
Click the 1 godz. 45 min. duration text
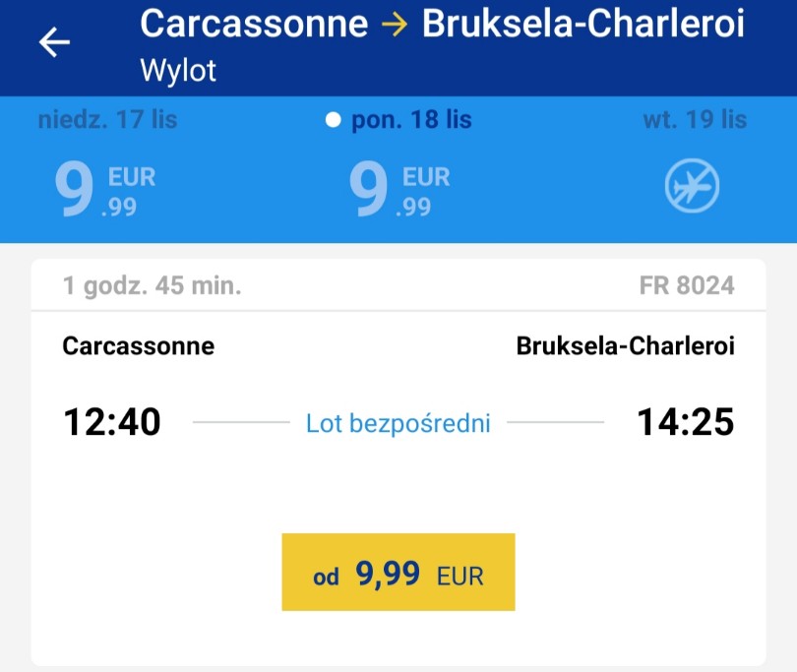click(152, 285)
